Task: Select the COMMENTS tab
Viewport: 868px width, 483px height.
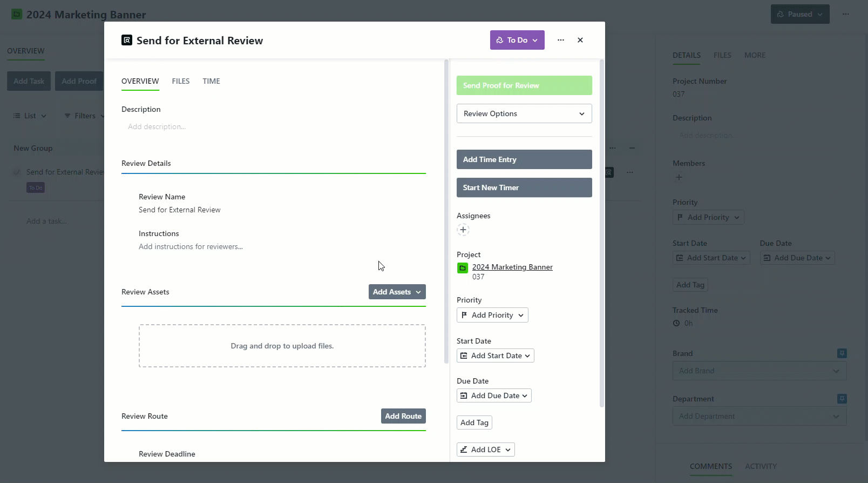Action: coord(711,466)
